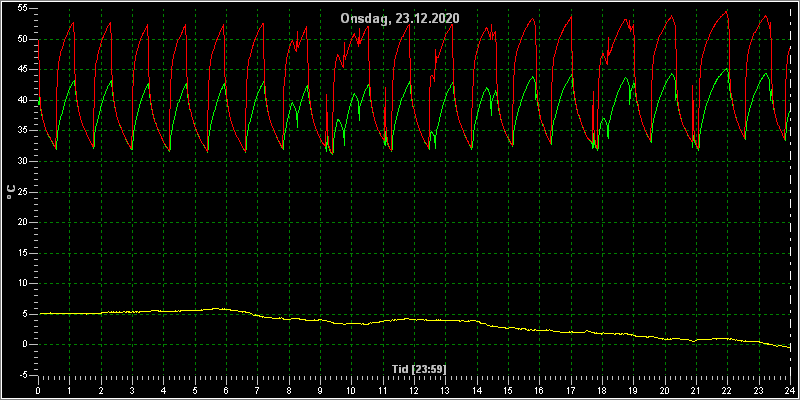
Task: Click the chart date title Onsdag, 23.12.2020
Action: coord(400,19)
